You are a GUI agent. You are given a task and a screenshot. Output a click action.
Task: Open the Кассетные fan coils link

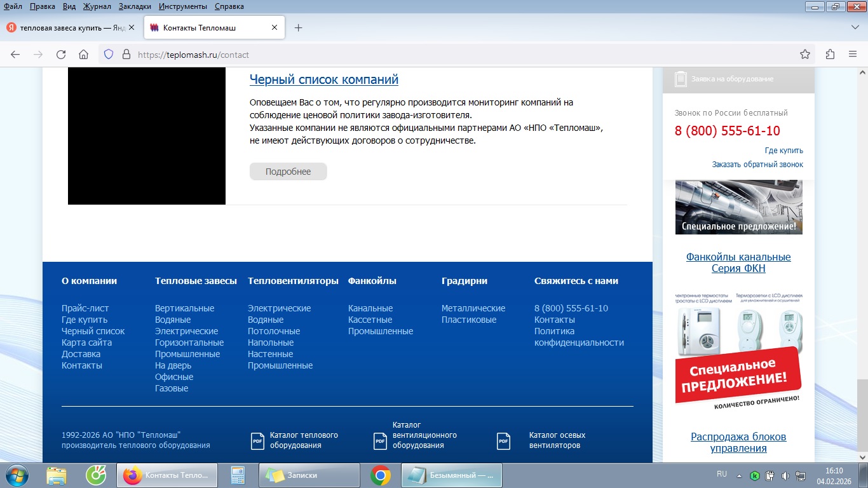pos(370,320)
